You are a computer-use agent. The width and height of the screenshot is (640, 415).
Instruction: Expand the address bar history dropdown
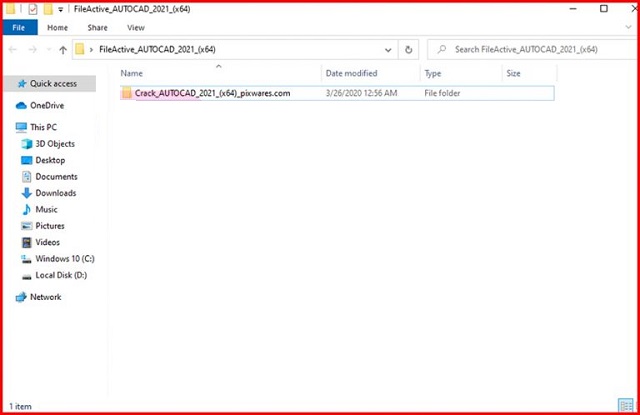pos(388,50)
